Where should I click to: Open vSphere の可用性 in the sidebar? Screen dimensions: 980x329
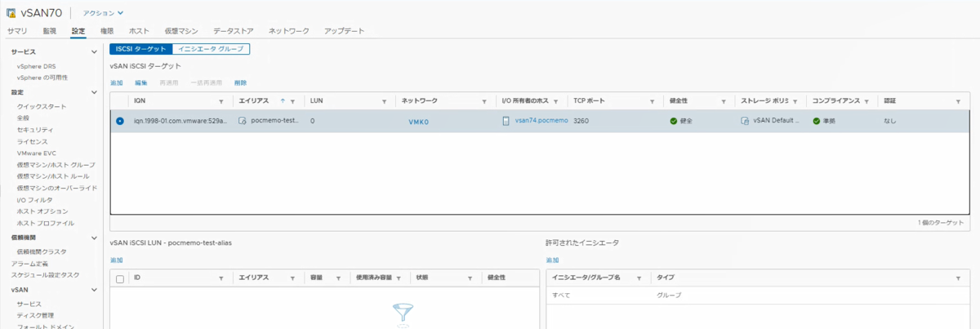tap(42, 78)
